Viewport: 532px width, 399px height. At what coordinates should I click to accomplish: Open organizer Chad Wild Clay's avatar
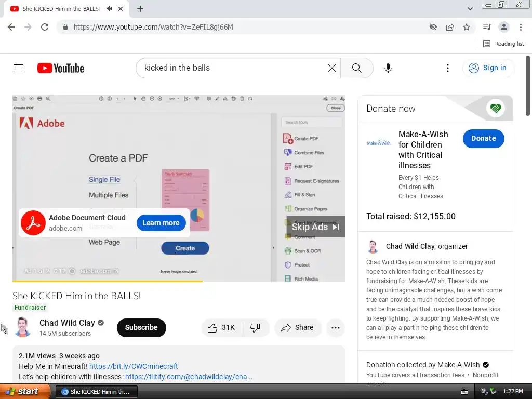tap(373, 246)
